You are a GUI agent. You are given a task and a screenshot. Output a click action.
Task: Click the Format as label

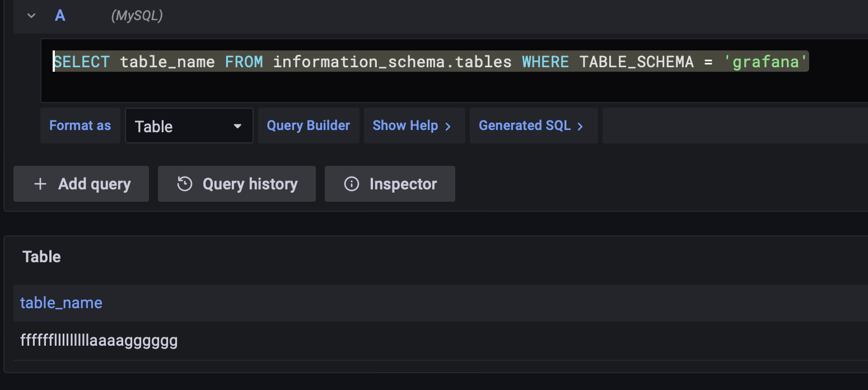[x=80, y=126]
